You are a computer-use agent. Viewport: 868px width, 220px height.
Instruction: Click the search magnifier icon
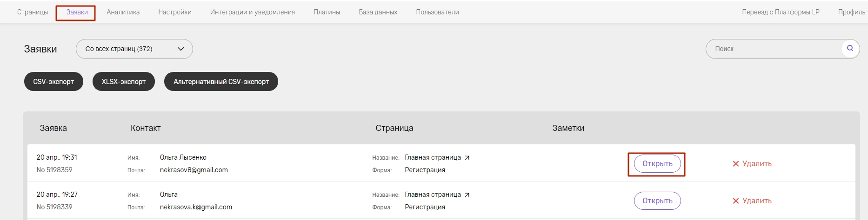tap(850, 48)
